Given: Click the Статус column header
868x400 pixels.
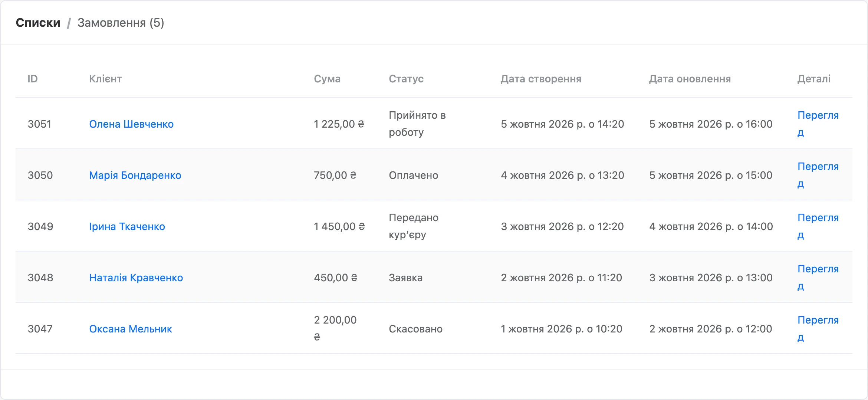Looking at the screenshot, I should [x=406, y=79].
